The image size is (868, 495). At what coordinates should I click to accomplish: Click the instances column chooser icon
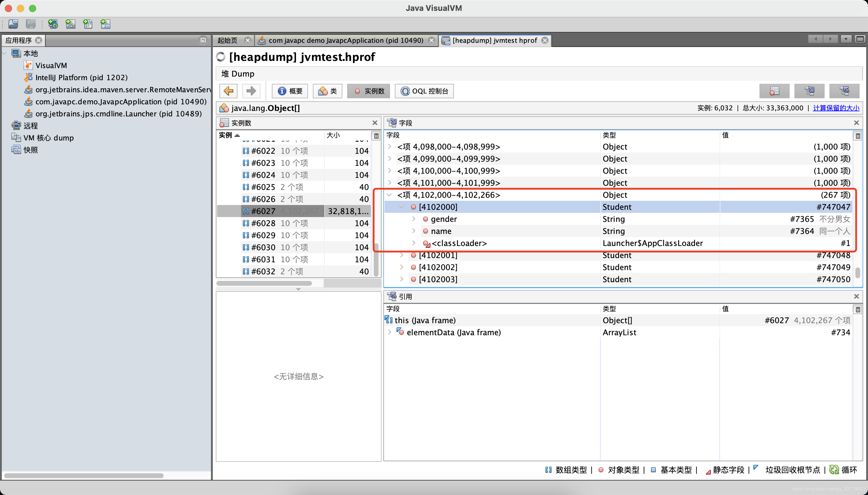[376, 136]
